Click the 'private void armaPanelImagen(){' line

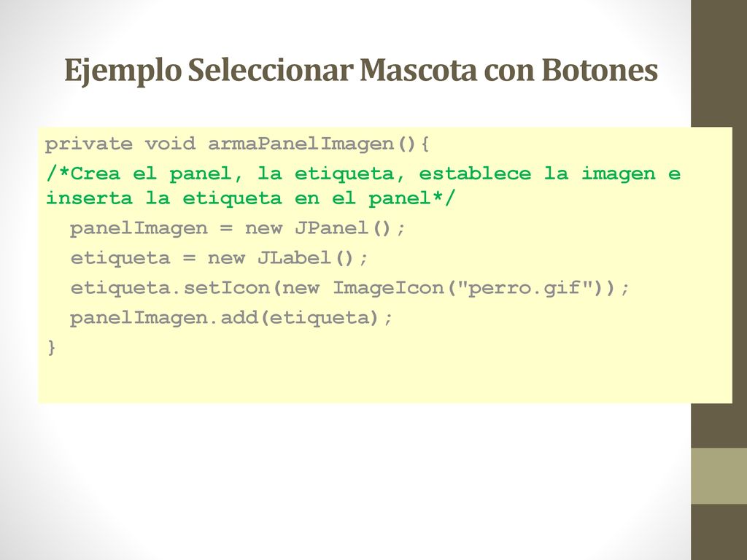point(237,144)
